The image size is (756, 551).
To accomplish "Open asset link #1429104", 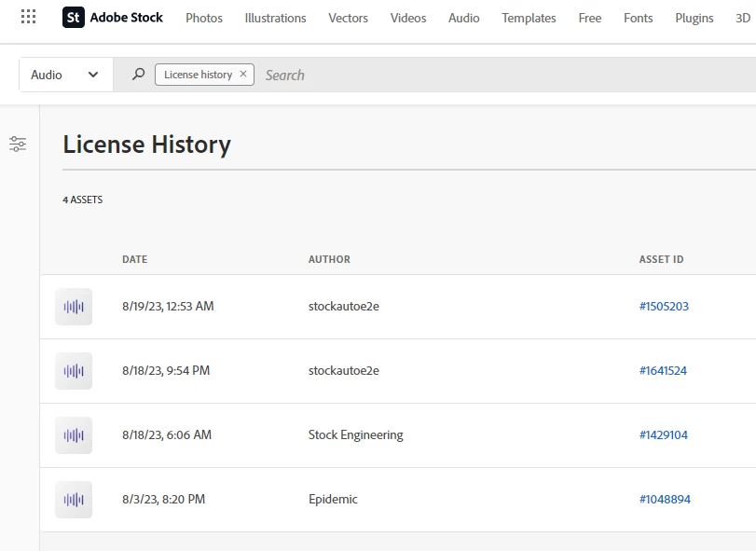I will (x=664, y=434).
